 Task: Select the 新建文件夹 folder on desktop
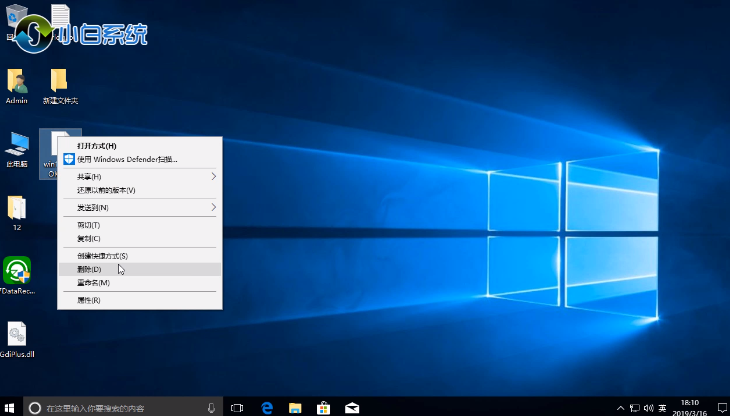coord(59,82)
